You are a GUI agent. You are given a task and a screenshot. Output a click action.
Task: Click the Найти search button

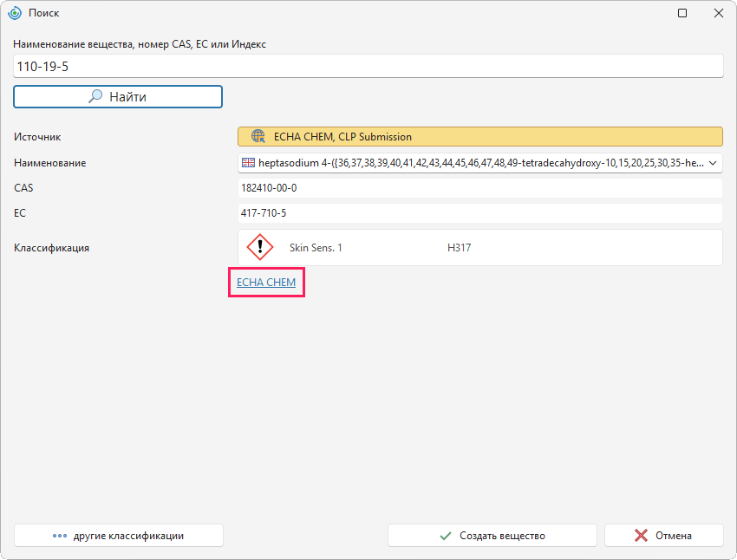click(x=118, y=96)
